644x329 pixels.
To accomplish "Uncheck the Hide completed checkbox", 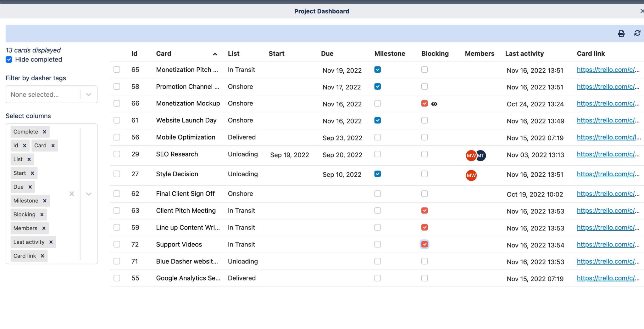I will (9, 59).
